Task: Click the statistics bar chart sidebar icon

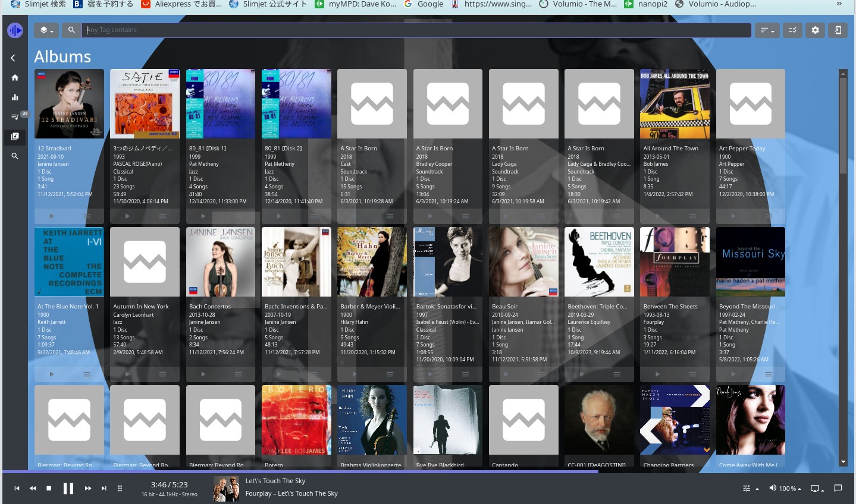Action: tap(15, 97)
